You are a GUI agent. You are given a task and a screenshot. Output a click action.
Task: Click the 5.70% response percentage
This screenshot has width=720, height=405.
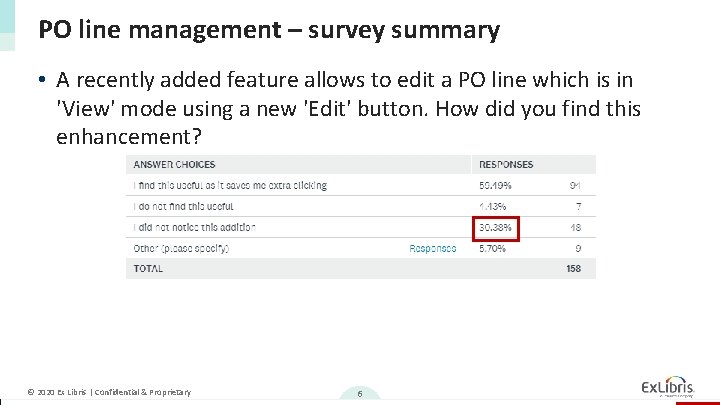493,248
